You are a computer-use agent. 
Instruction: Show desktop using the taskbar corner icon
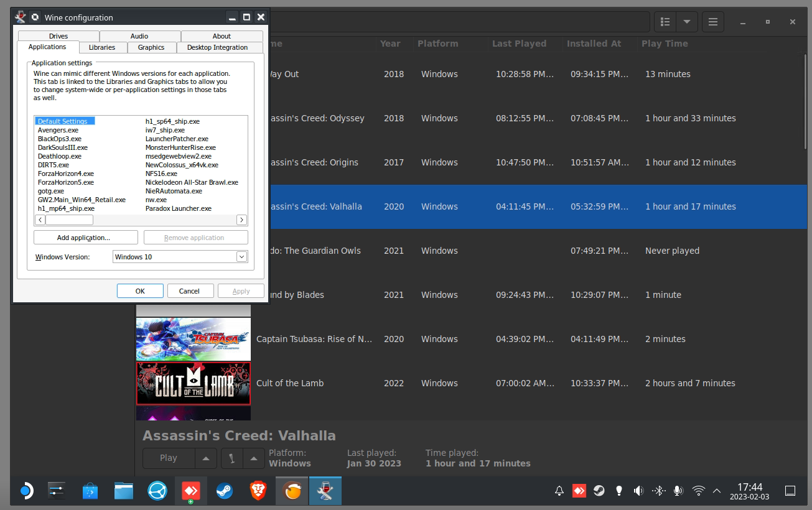pos(790,491)
